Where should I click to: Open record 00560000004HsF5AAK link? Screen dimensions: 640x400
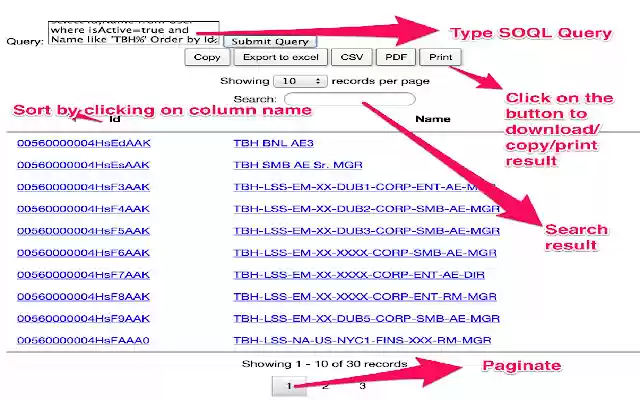pos(83,231)
